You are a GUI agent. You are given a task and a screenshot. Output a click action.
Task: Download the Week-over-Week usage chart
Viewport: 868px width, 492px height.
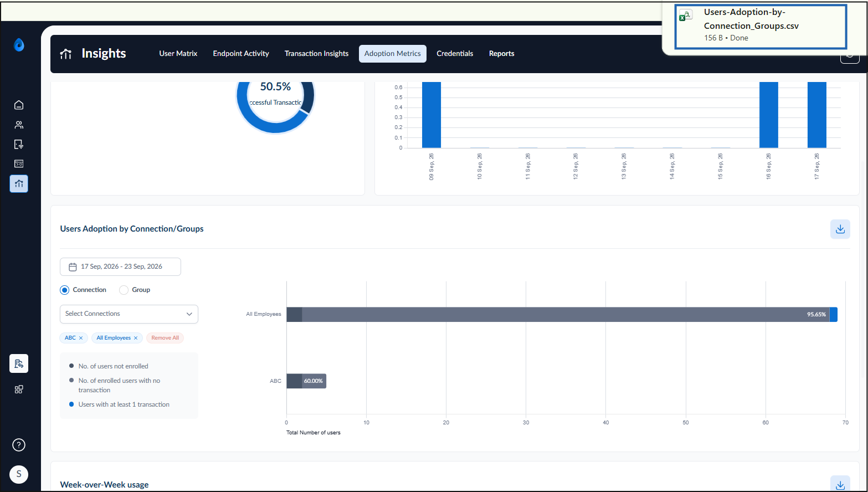[840, 484]
